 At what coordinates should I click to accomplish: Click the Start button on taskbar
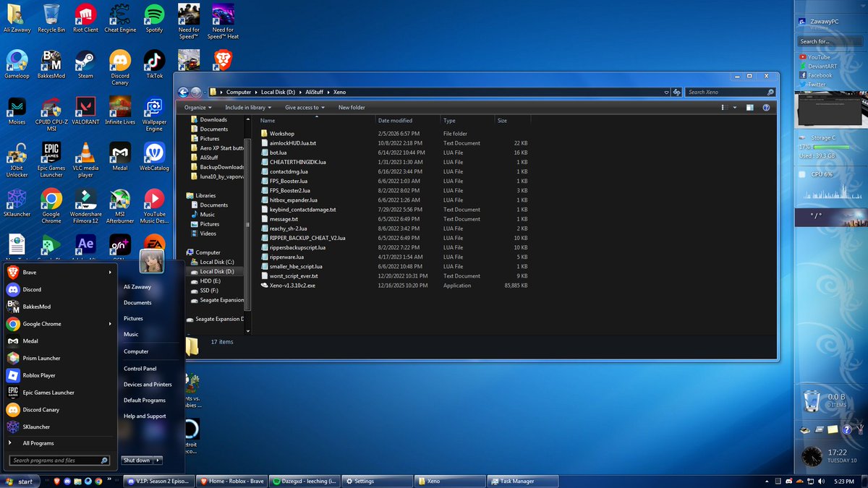(x=20, y=481)
